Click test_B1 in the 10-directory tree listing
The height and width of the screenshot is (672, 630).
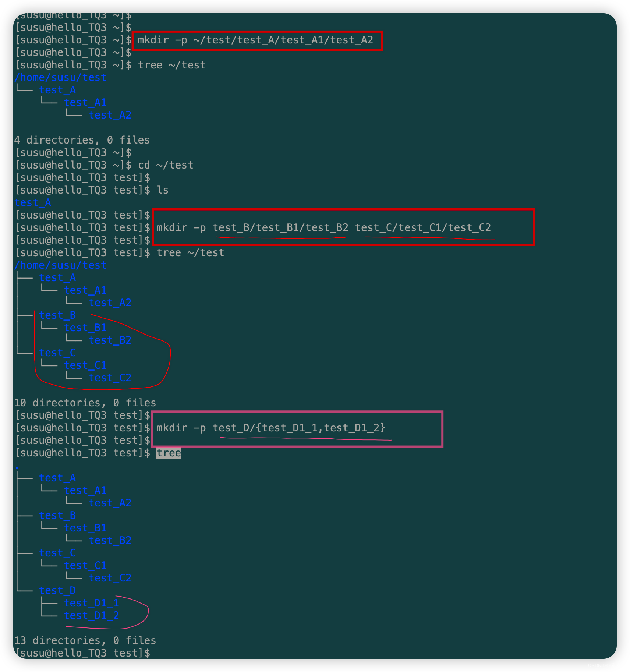tap(85, 328)
